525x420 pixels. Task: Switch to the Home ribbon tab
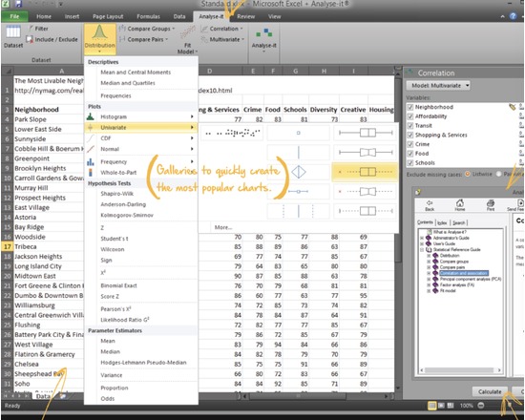coord(44,16)
